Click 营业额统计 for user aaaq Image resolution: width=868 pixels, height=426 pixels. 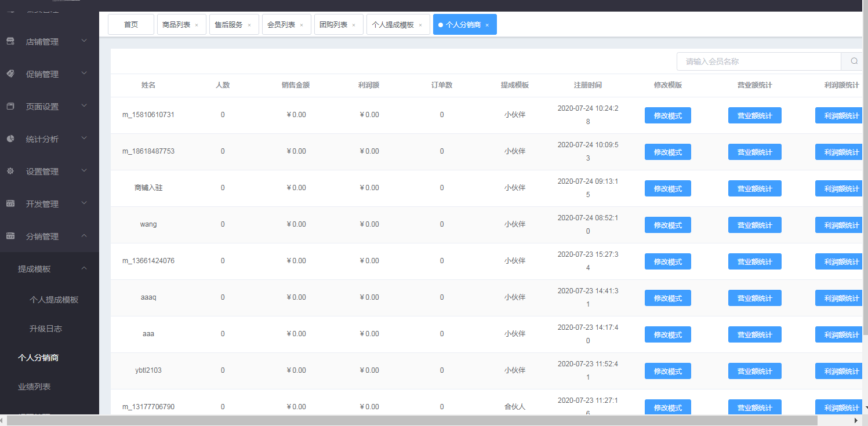point(754,298)
